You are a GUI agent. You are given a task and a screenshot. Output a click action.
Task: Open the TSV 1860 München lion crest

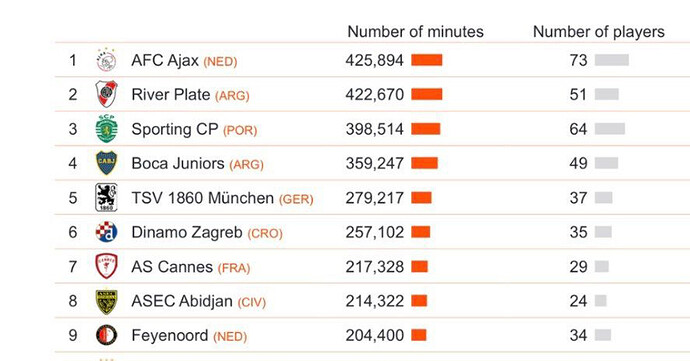tap(106, 198)
